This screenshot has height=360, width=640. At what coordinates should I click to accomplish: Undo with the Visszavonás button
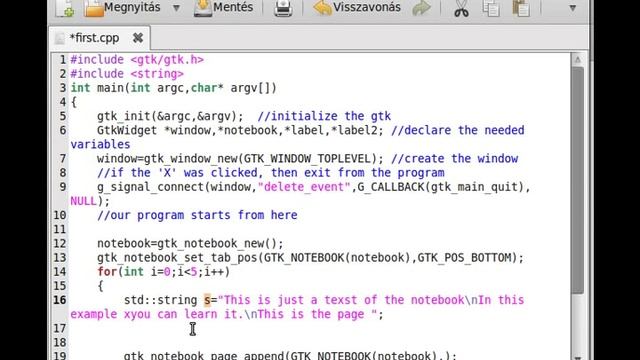coord(357,8)
